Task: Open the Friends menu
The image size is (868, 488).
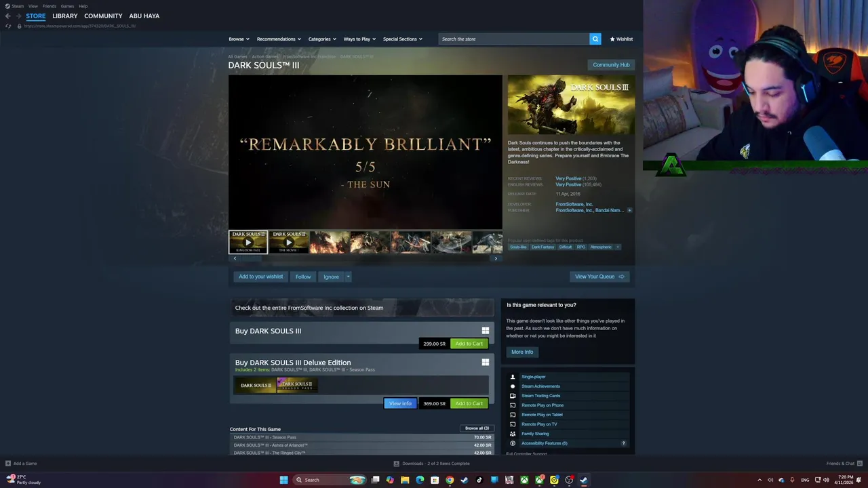Action: [50, 6]
